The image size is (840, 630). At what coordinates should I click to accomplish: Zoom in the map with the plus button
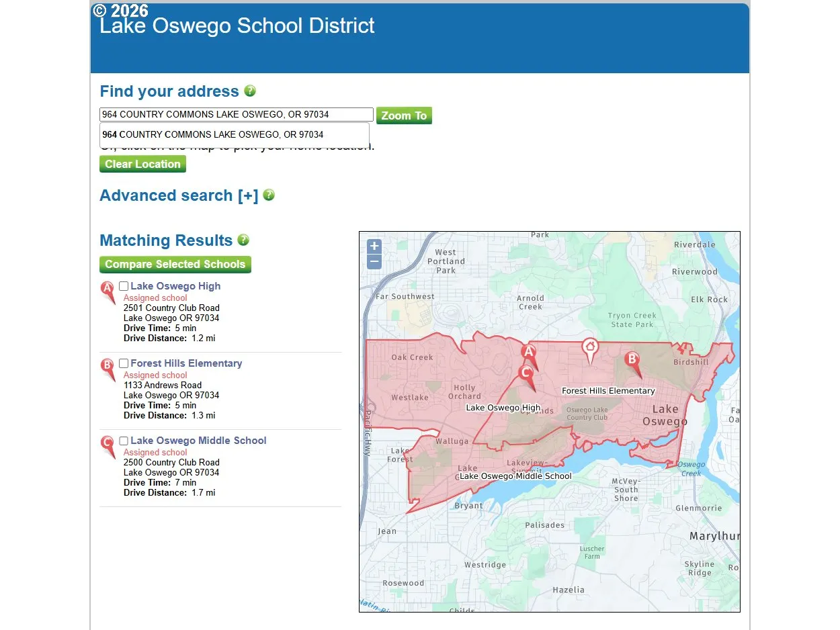374,246
